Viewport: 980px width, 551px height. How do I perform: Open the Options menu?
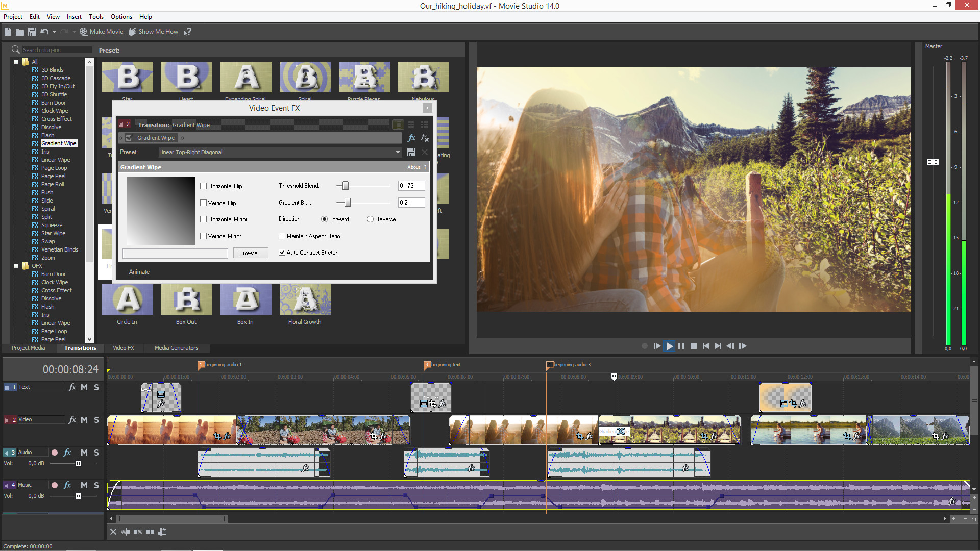coord(121,16)
